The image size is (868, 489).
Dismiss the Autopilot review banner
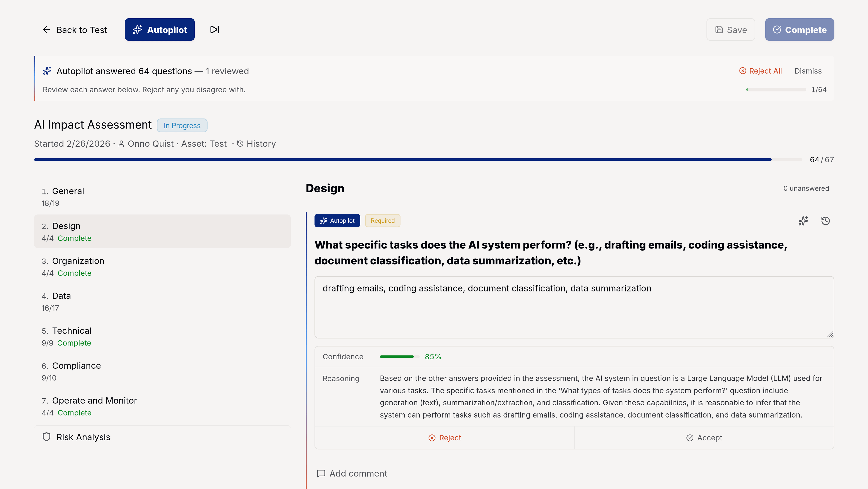(808, 71)
